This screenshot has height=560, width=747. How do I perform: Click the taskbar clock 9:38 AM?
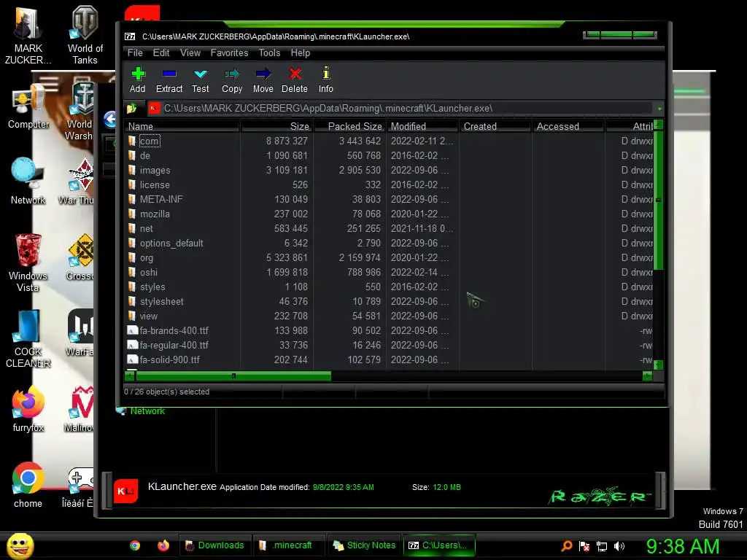(x=683, y=546)
